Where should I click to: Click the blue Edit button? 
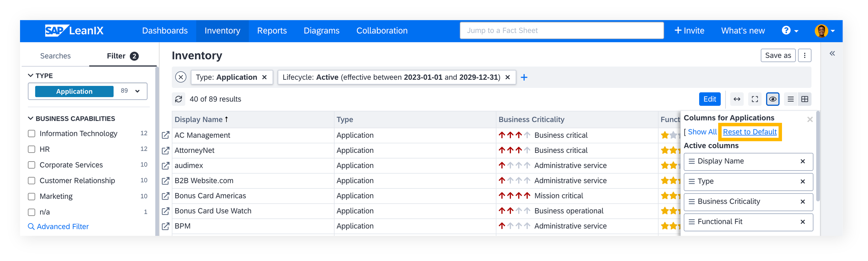point(709,99)
